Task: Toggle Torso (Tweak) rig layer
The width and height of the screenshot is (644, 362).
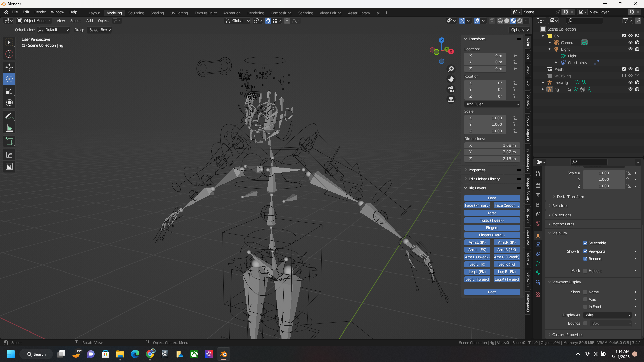Action: click(492, 220)
